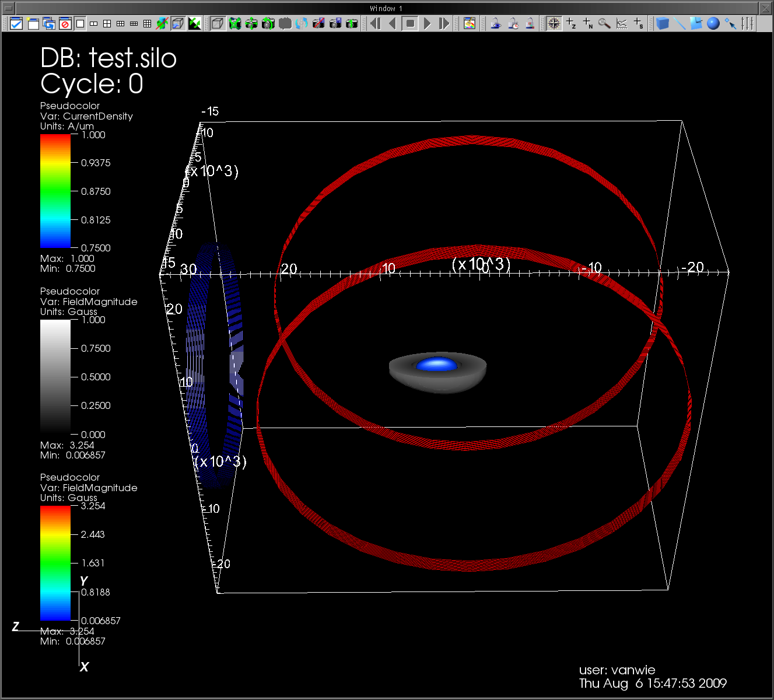Click the blue sphere in the center
Image resolution: width=774 pixels, height=700 pixels.
[x=437, y=365]
